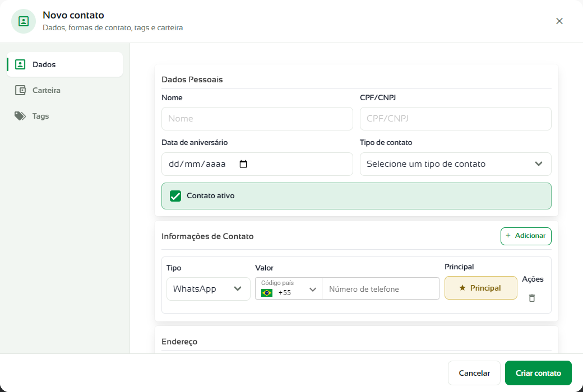Toggle the Principal star button
The width and height of the screenshot is (583, 392).
[x=481, y=288]
